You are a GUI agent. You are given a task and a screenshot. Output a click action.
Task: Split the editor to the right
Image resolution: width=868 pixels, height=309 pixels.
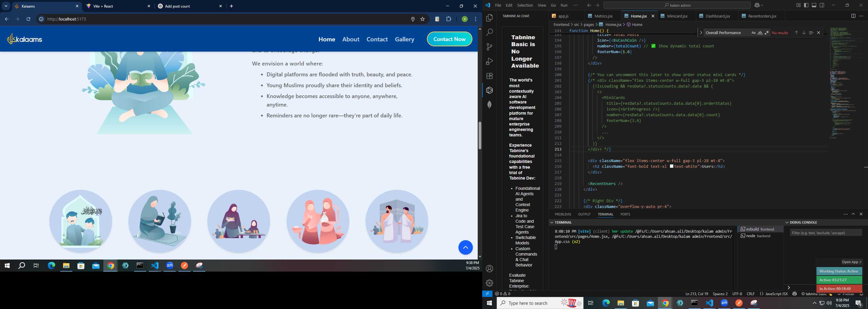pyautogui.click(x=853, y=16)
